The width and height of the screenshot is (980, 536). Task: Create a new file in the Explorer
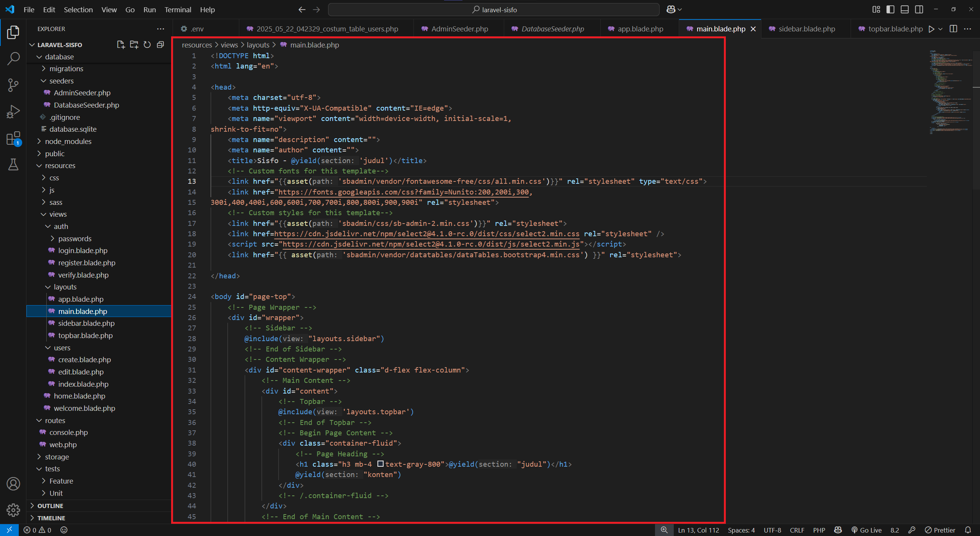[x=121, y=45]
